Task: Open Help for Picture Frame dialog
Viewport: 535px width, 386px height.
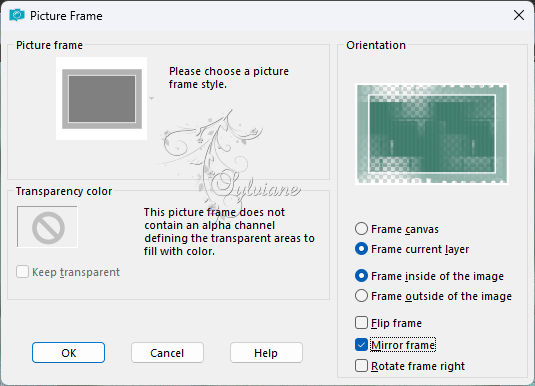Action: point(266,353)
